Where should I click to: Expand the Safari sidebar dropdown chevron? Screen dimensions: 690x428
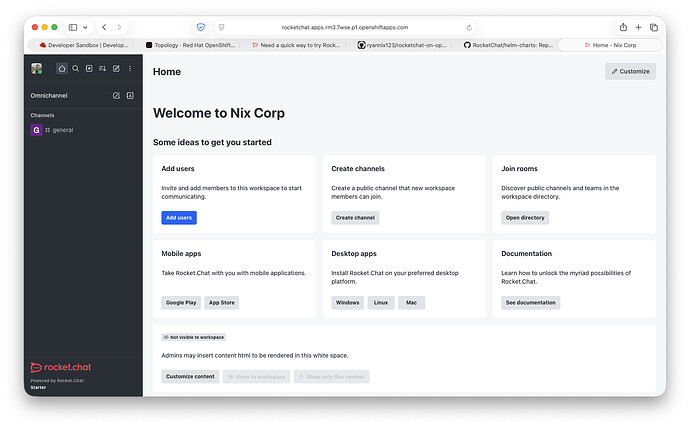click(x=85, y=27)
